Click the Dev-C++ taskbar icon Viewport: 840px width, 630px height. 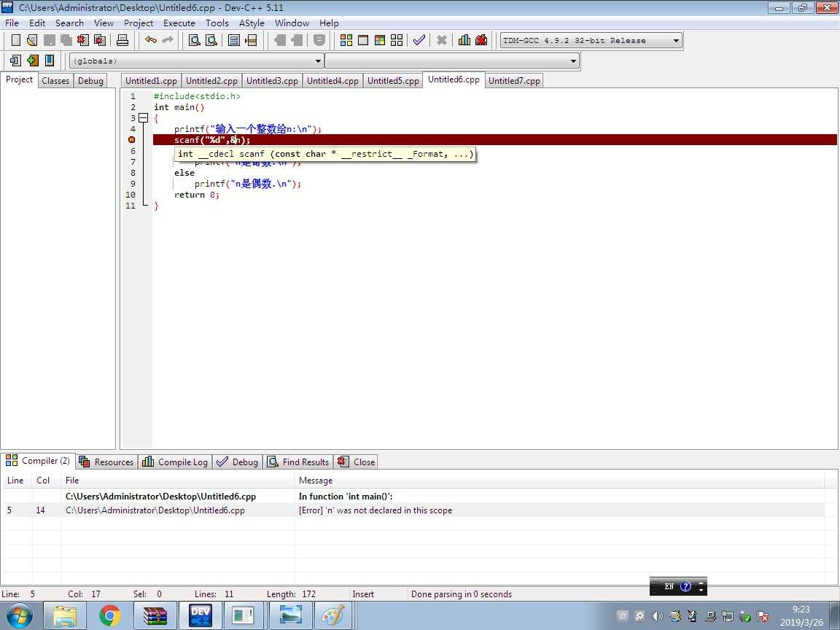(x=201, y=616)
